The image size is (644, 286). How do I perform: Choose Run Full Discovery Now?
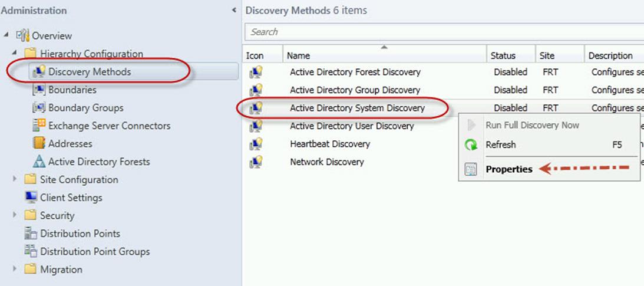532,126
